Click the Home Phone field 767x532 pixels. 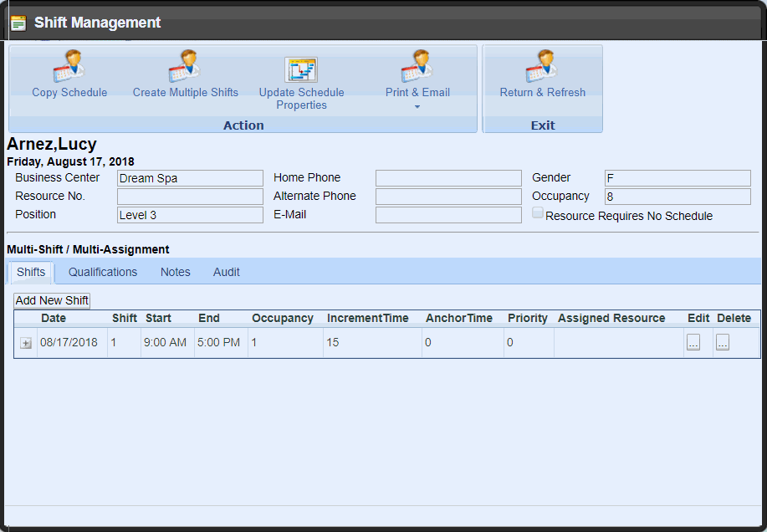[448, 178]
